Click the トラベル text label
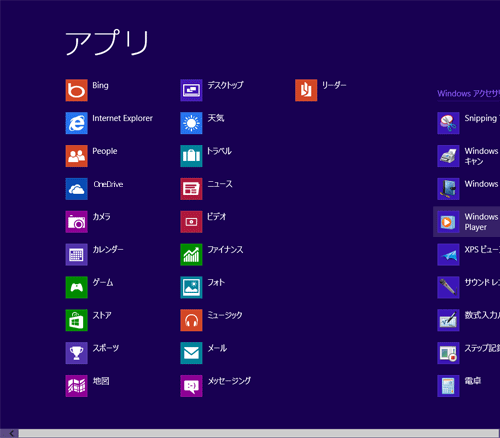This screenshot has height=438, width=500. (x=219, y=151)
